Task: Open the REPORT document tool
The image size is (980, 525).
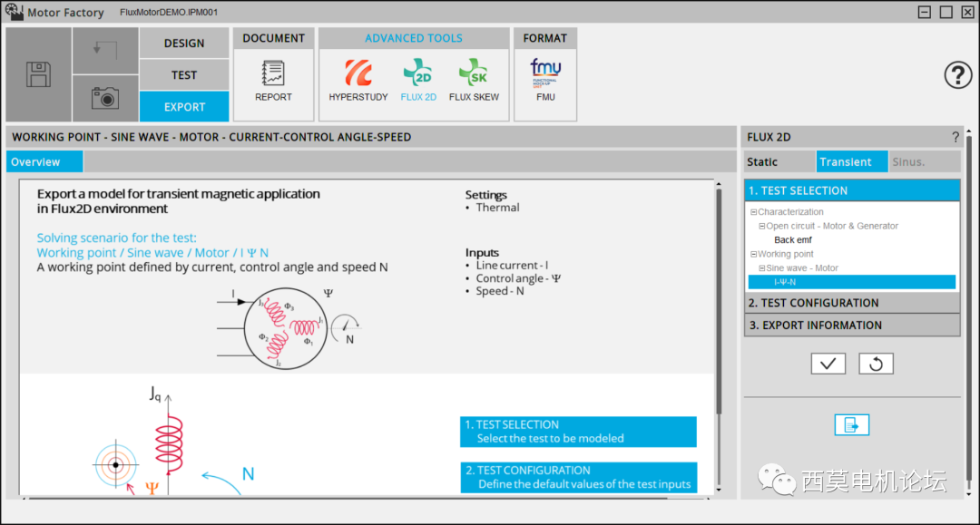Action: pyautogui.click(x=273, y=82)
